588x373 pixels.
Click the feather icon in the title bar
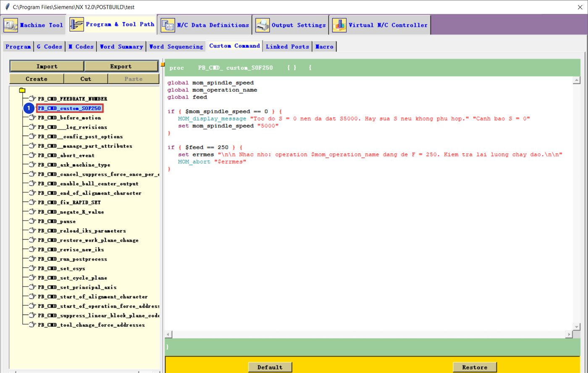tap(7, 7)
